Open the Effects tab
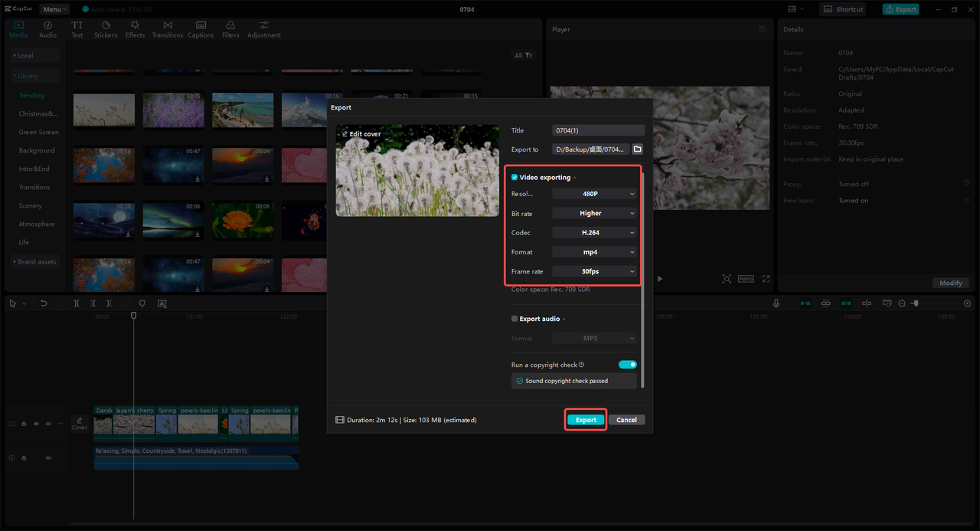The image size is (980, 531). point(135,29)
